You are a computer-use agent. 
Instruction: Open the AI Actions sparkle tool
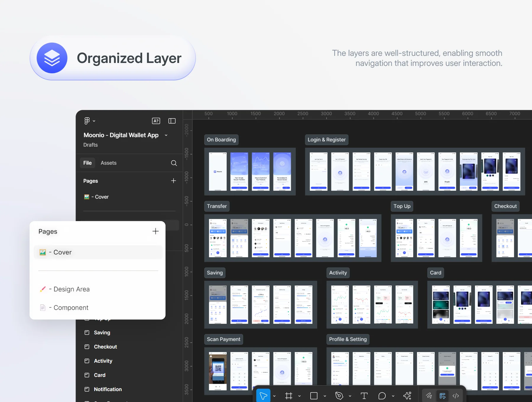pyautogui.click(x=407, y=396)
